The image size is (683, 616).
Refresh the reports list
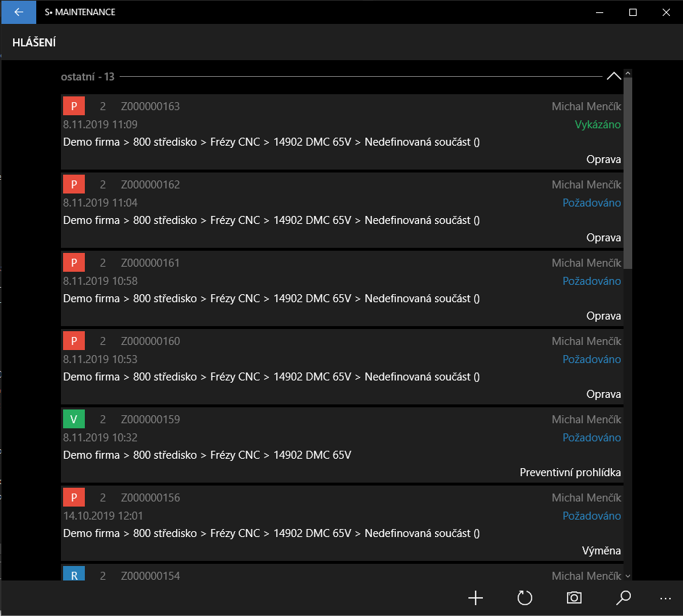[x=525, y=598]
